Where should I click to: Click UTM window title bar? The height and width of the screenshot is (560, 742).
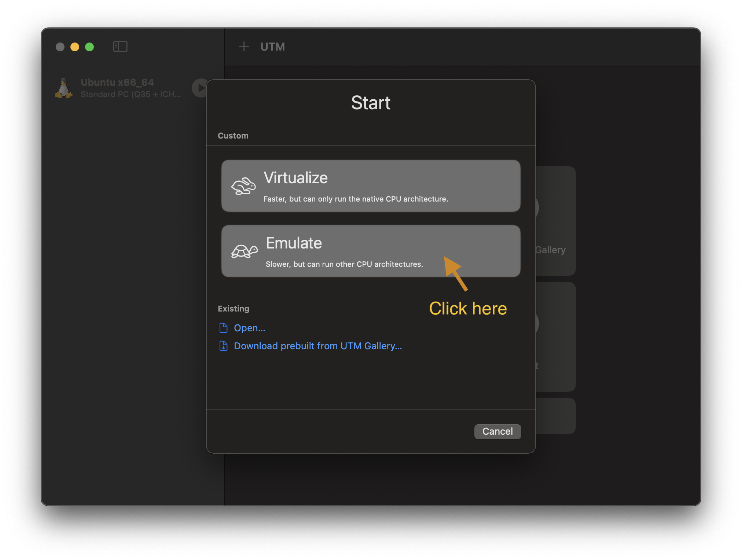click(371, 47)
